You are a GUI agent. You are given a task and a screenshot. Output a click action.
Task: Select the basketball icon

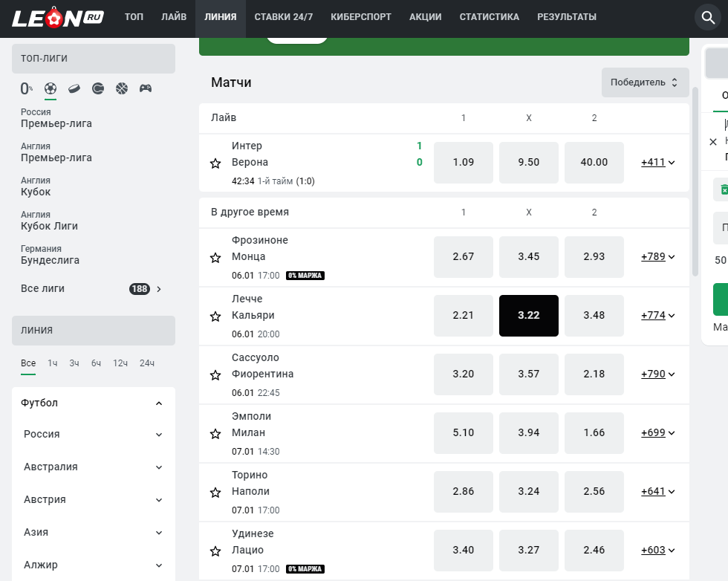[x=122, y=88]
